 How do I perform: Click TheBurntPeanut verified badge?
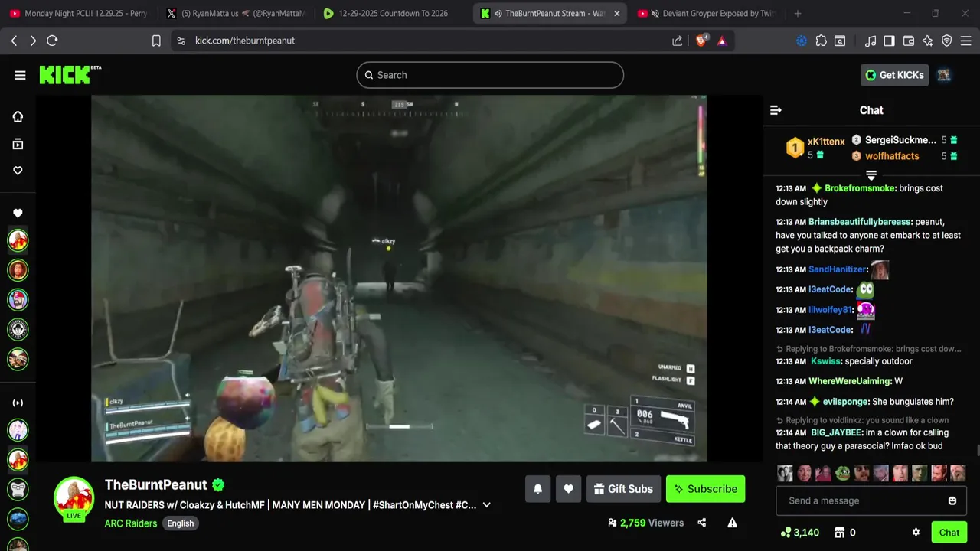tap(218, 485)
